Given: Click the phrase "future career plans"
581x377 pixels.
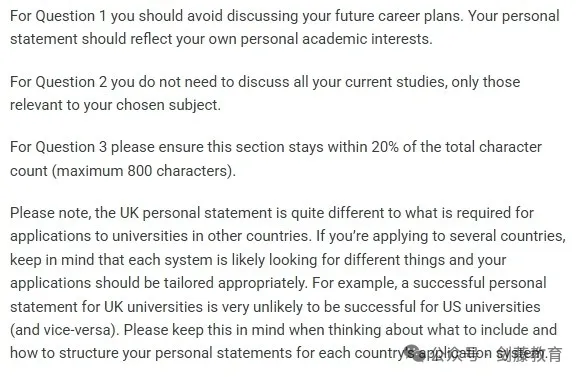Looking at the screenshot, I should point(399,17).
